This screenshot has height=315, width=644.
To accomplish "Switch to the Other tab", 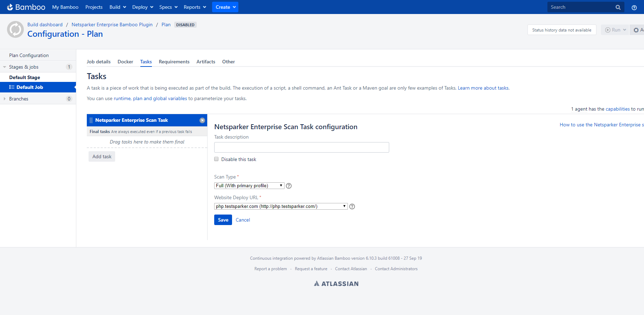I will [x=229, y=62].
